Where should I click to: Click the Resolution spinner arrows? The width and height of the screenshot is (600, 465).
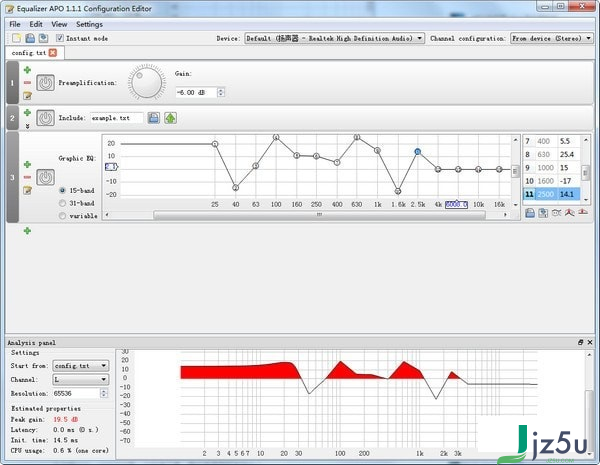(x=104, y=393)
